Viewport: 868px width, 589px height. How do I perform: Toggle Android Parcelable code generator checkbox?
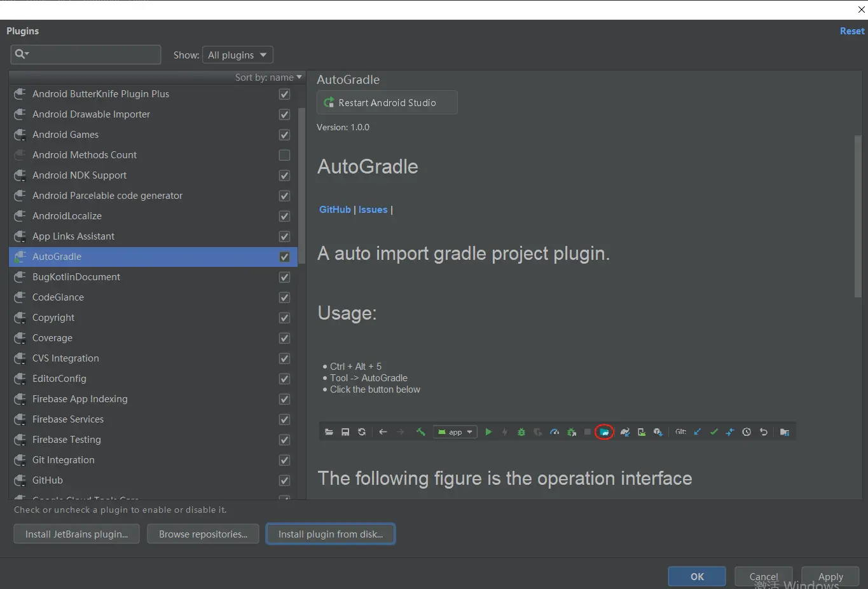[284, 196]
